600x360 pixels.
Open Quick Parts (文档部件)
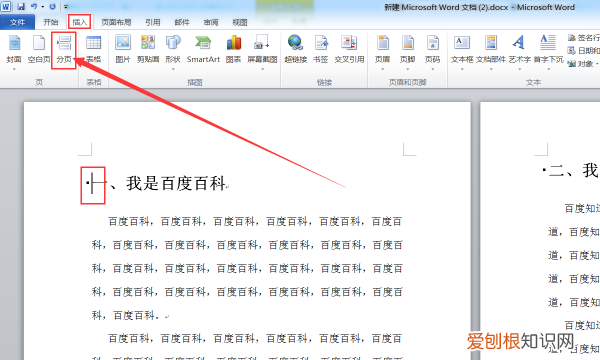pyautogui.click(x=491, y=49)
